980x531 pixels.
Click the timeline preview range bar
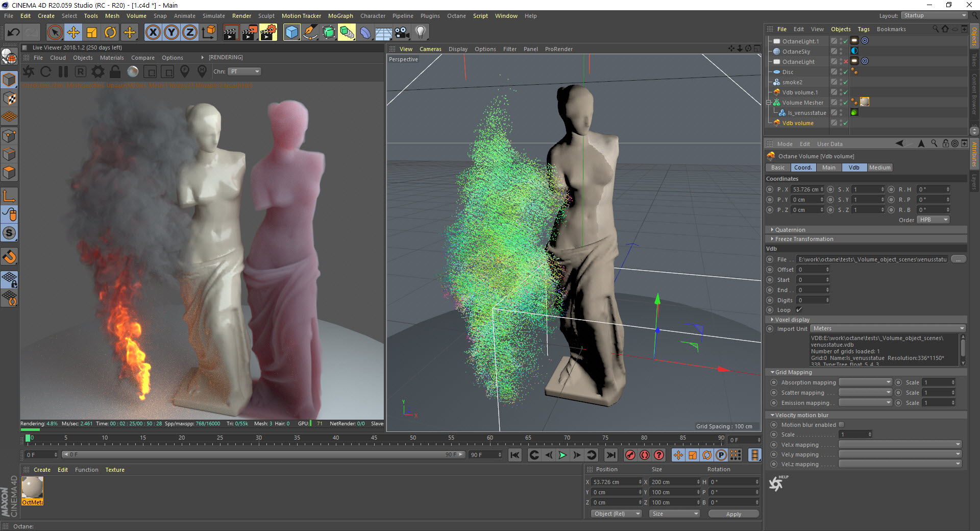pyautogui.click(x=263, y=454)
